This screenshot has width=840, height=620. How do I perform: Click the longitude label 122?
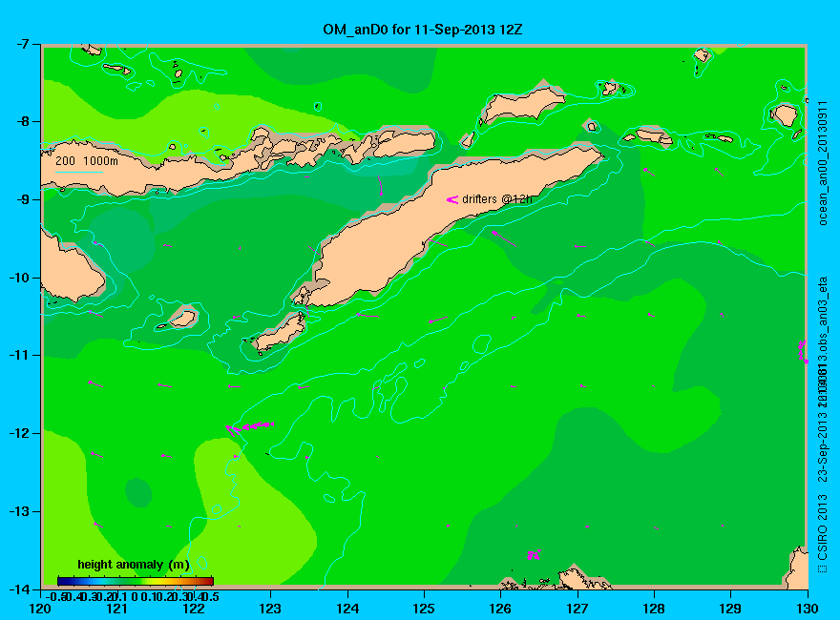click(194, 609)
